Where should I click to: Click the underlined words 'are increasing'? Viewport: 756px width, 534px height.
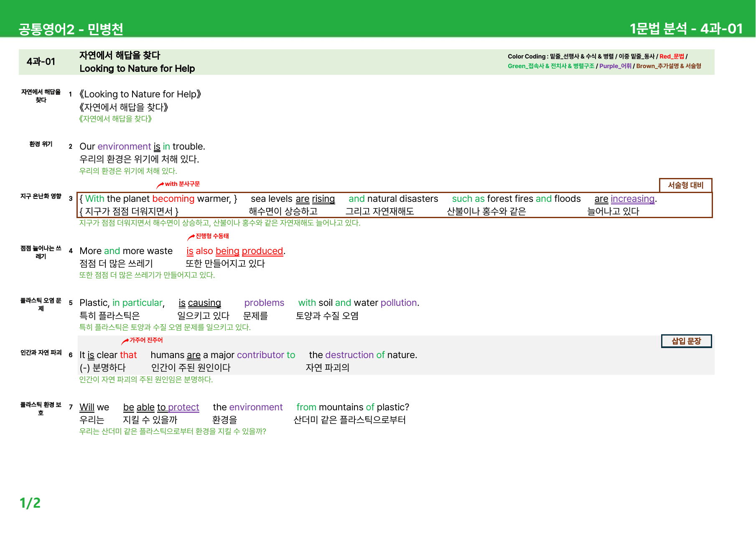(x=624, y=199)
